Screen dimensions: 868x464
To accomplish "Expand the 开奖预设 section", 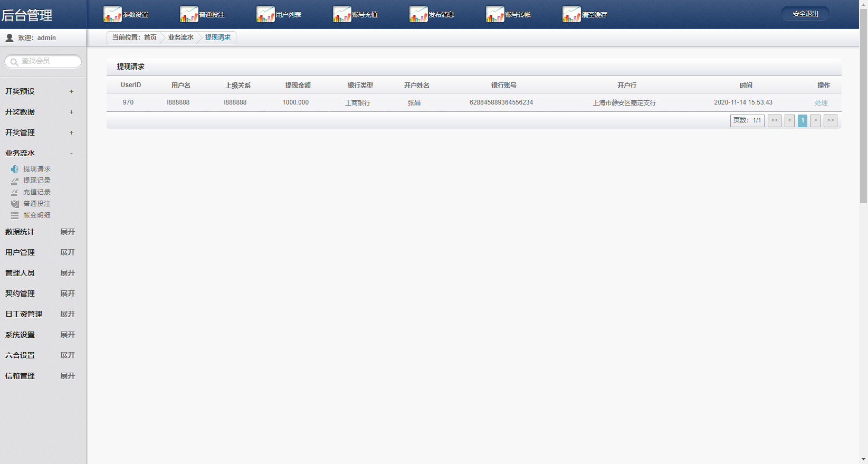I will (71, 91).
